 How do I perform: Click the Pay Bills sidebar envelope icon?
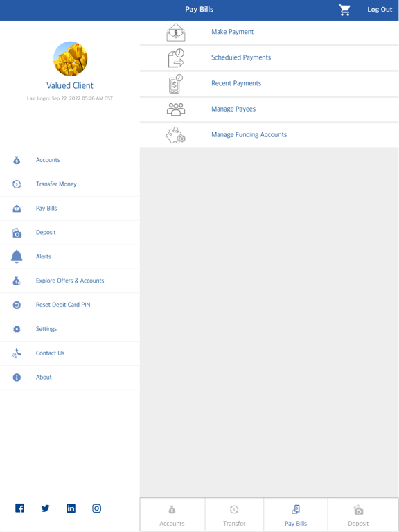[17, 209]
